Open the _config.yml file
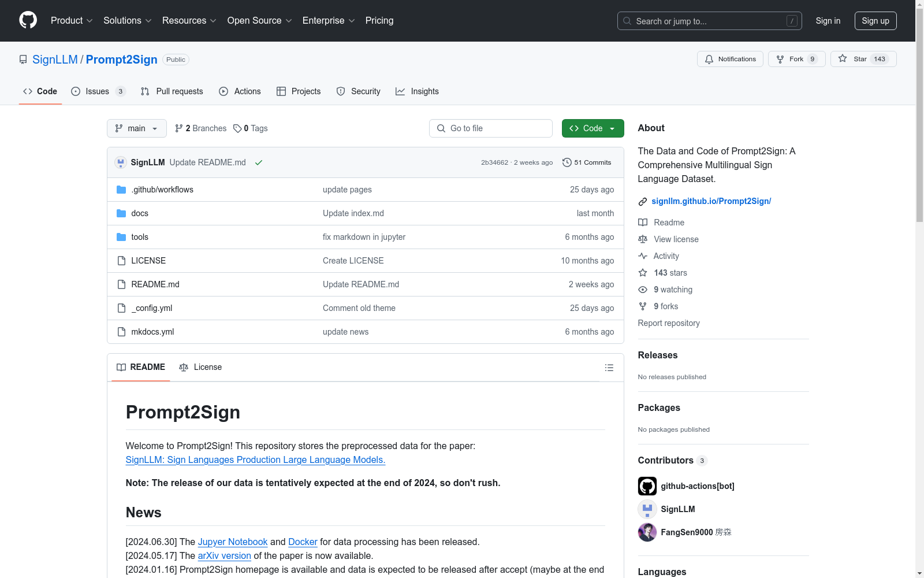Viewport: 924px width, 578px height. (152, 308)
